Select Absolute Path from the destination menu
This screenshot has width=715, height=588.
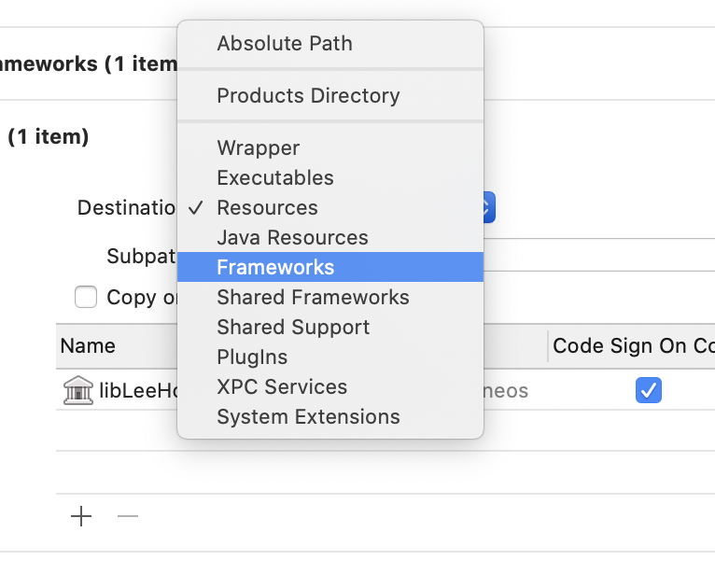[285, 43]
